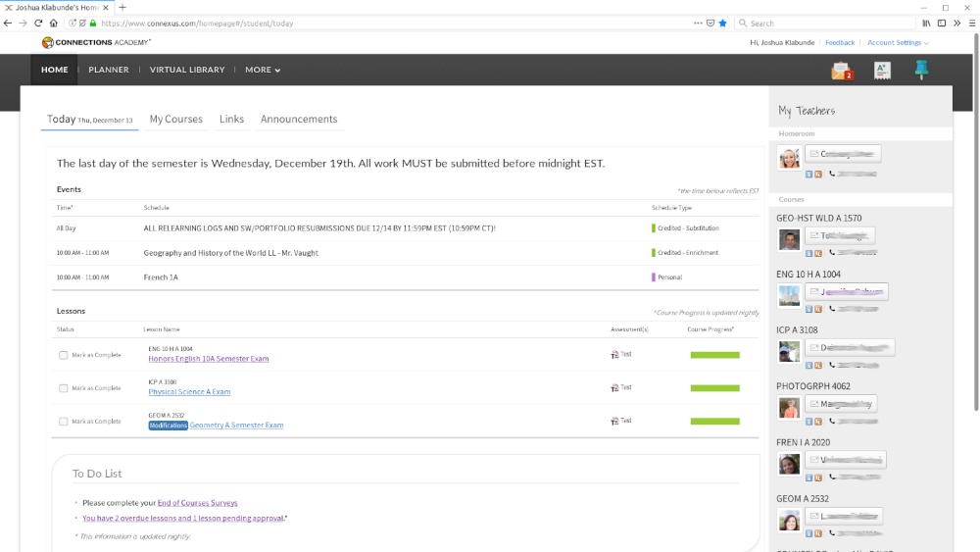Open the gradebook A+ icon

(x=882, y=70)
